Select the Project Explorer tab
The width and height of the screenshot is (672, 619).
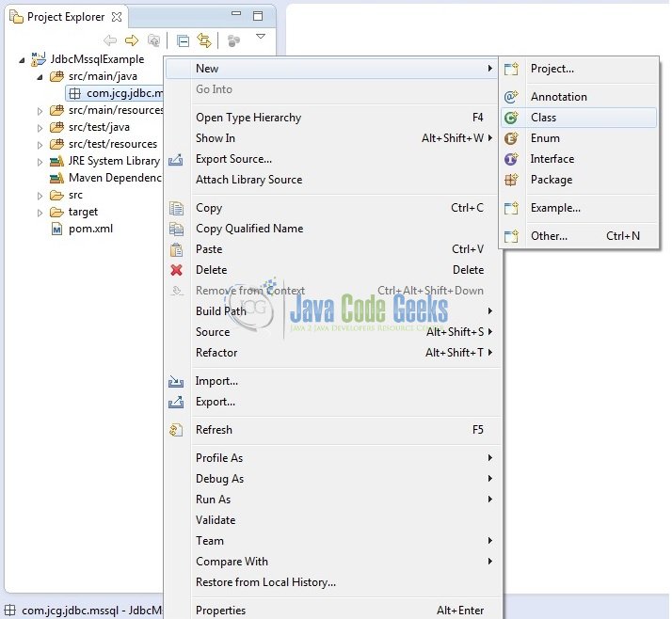(66, 17)
